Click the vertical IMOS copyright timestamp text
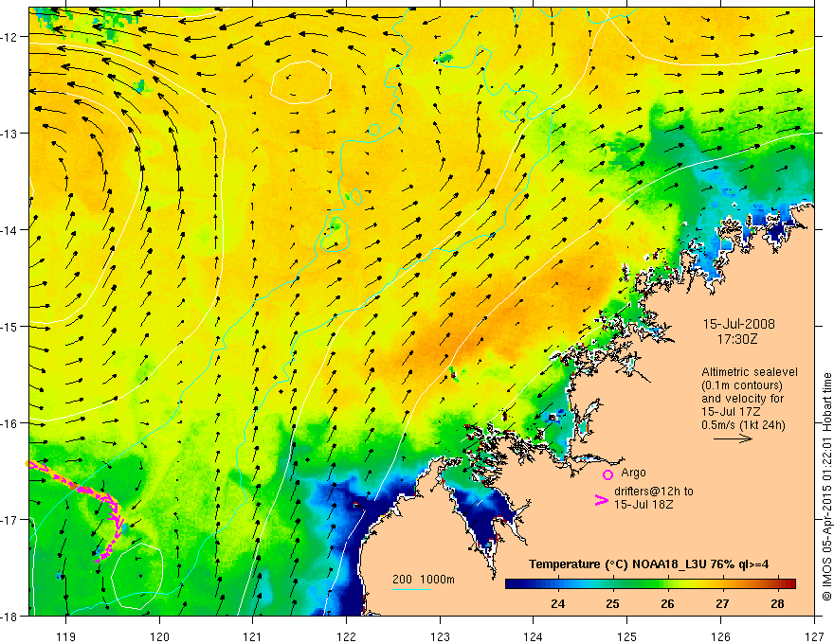The image size is (834, 644). [826, 487]
